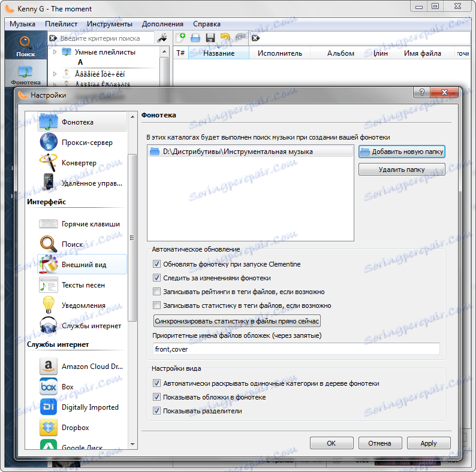
Task: Click the settings list scroll-up arrow
Action: [x=132, y=117]
